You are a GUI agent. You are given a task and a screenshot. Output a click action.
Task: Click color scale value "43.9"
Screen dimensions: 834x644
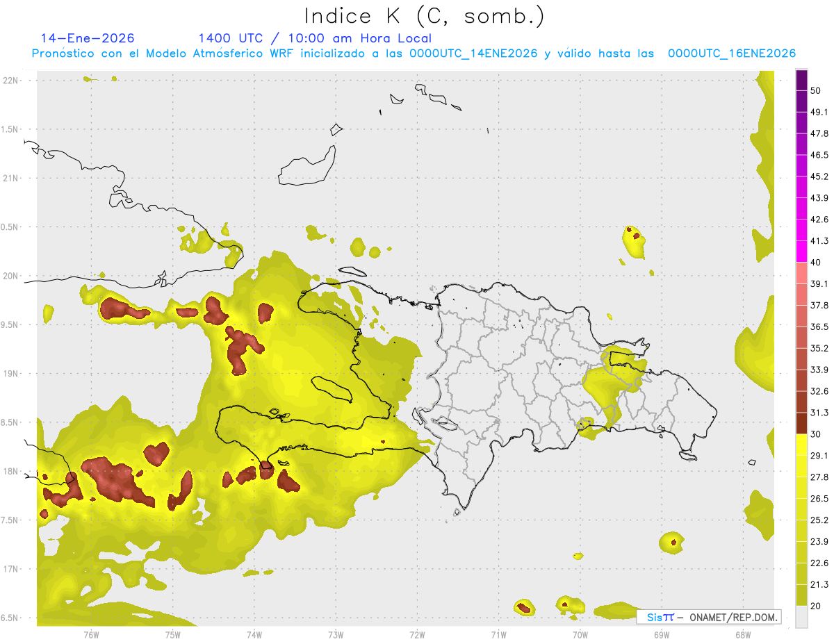click(x=819, y=198)
